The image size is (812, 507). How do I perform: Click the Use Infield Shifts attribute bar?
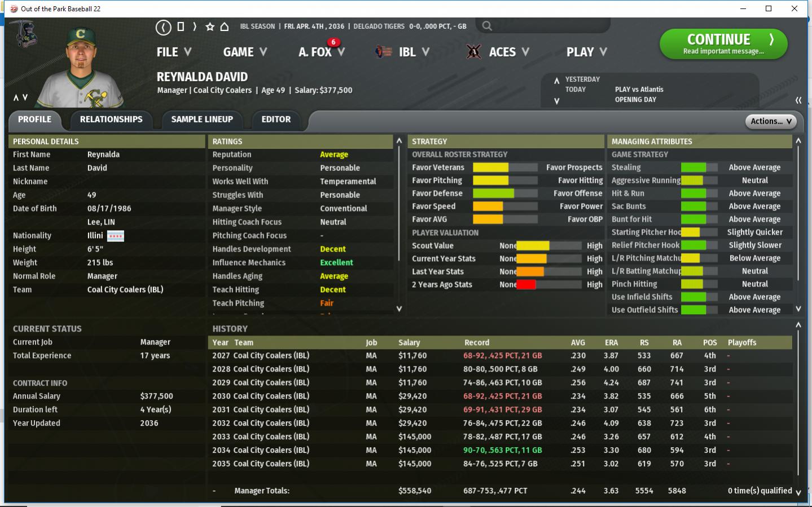click(699, 297)
